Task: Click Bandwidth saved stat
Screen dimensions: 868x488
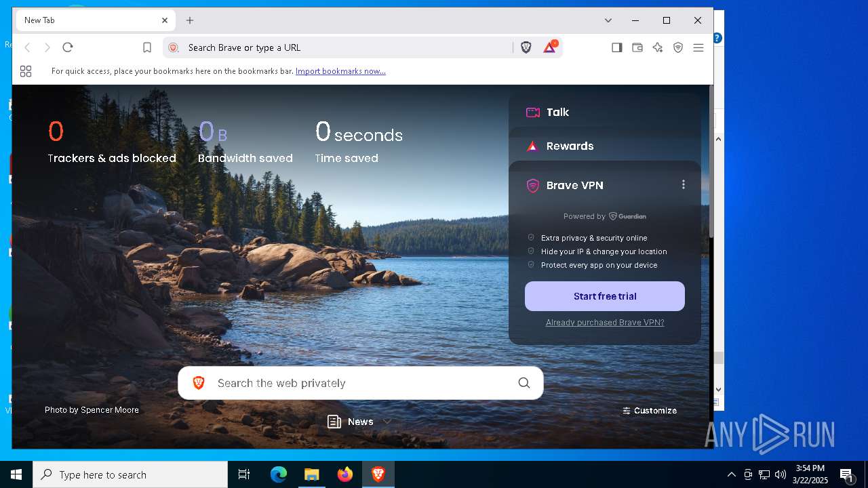Action: (x=245, y=142)
